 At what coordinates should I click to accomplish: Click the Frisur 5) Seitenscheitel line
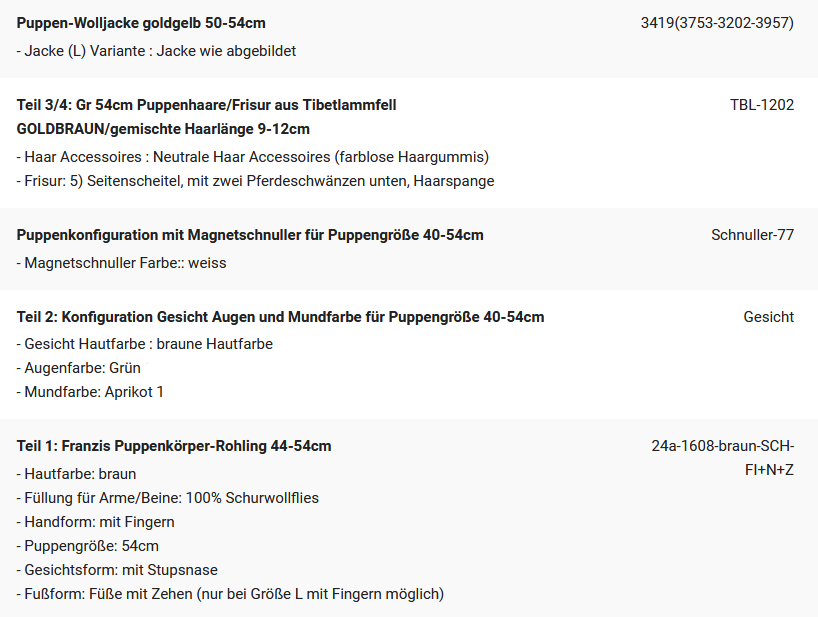(256, 181)
